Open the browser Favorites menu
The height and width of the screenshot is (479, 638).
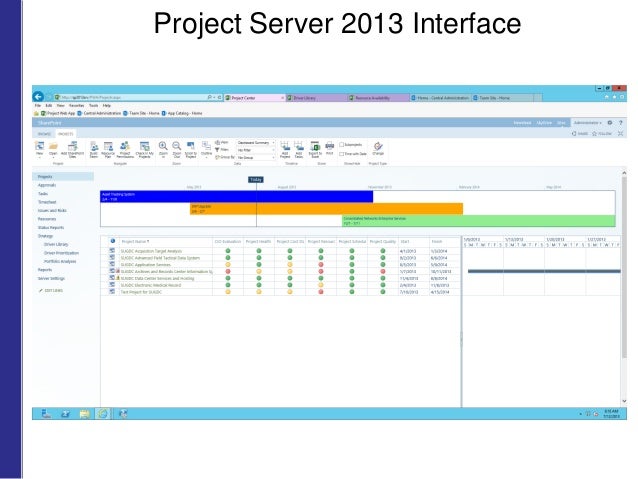[x=76, y=105]
